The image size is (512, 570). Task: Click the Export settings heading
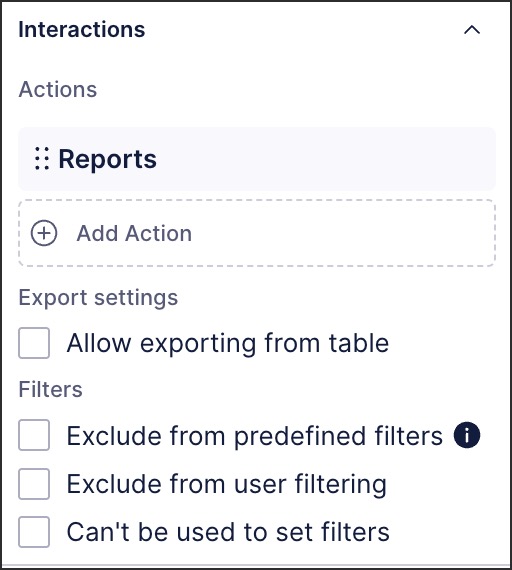pyautogui.click(x=98, y=298)
